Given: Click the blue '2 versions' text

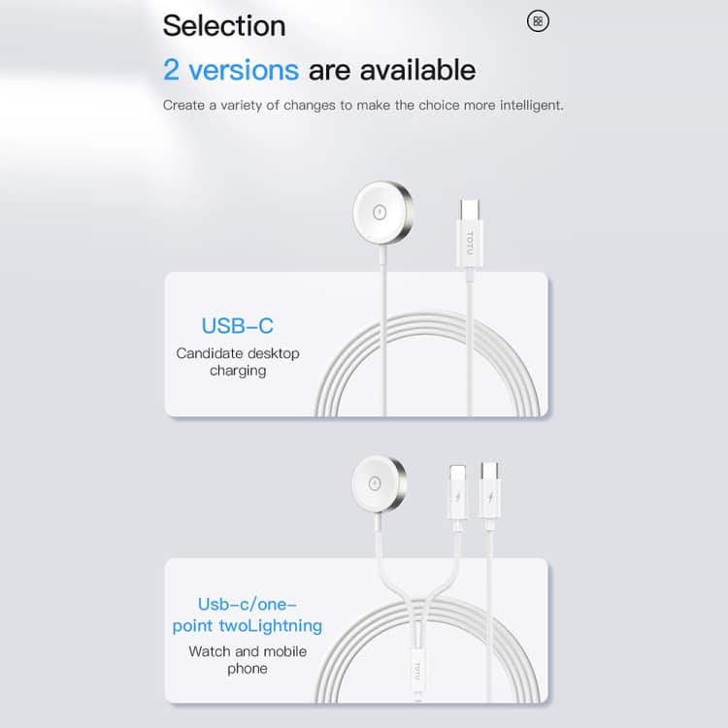Looking at the screenshot, I should (231, 70).
